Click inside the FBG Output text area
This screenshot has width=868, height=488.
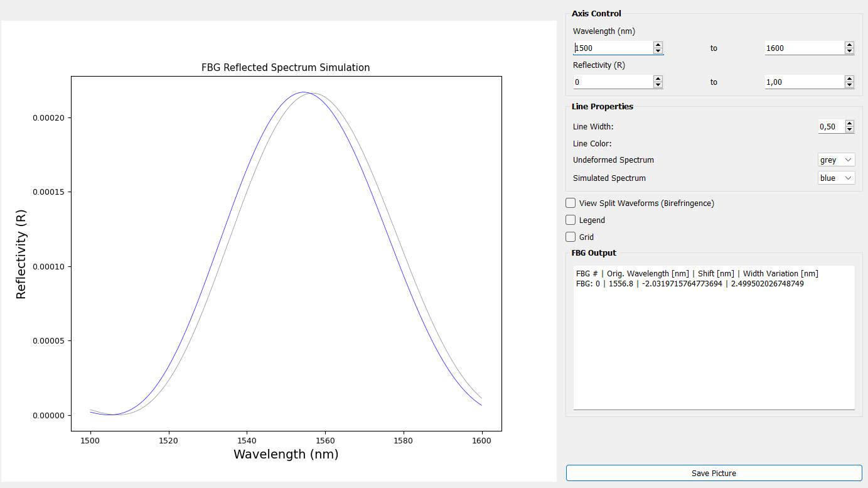pos(714,345)
